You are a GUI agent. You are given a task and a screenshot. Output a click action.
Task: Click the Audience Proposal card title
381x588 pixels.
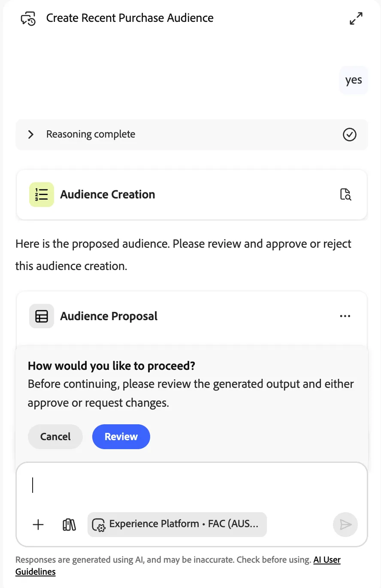point(109,316)
